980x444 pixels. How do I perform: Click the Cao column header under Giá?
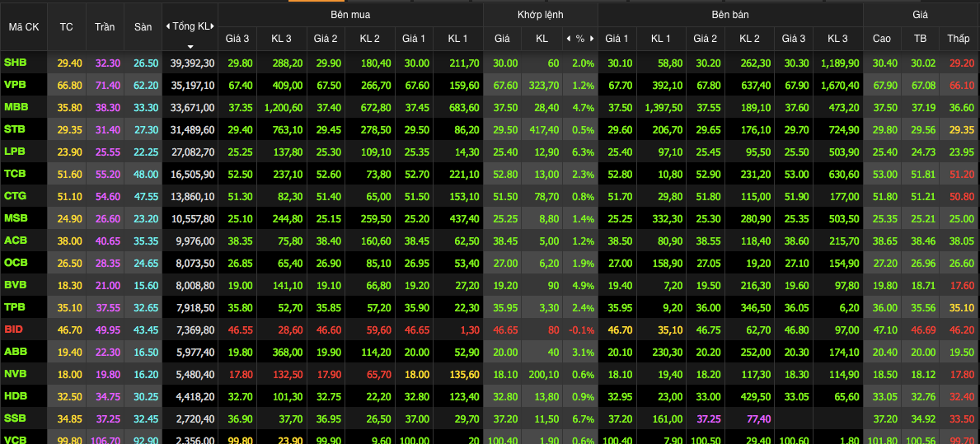881,39
